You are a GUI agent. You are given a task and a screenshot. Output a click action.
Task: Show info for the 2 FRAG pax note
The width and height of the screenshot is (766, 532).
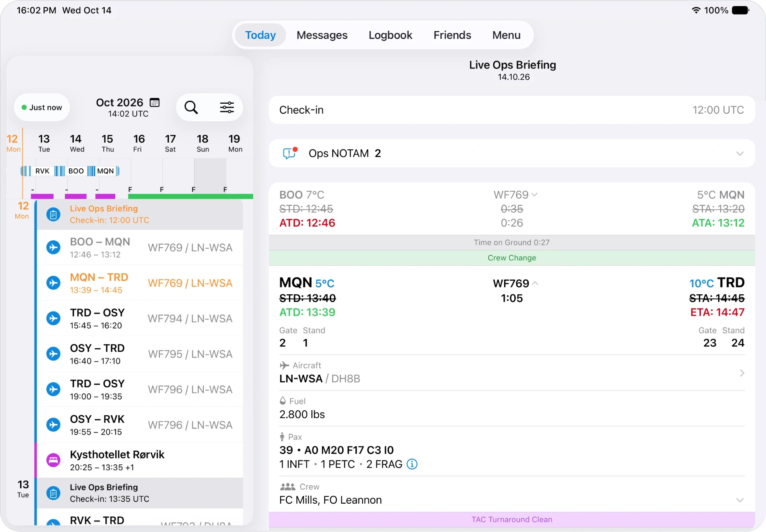pos(412,464)
